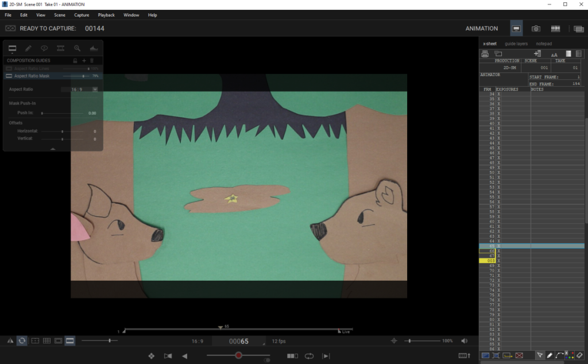Open the Edit menu
Screen dimensions: 588x364
pos(24,15)
